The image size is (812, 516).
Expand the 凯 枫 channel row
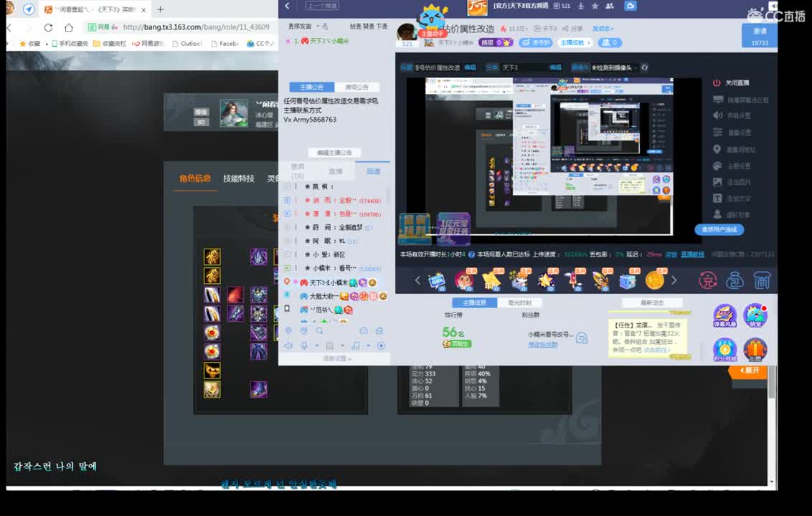(288, 186)
